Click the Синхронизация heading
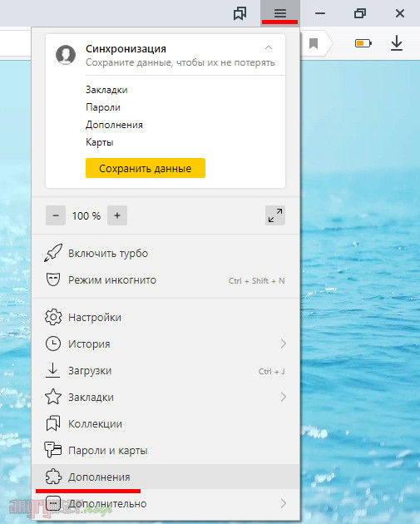 pos(126,49)
